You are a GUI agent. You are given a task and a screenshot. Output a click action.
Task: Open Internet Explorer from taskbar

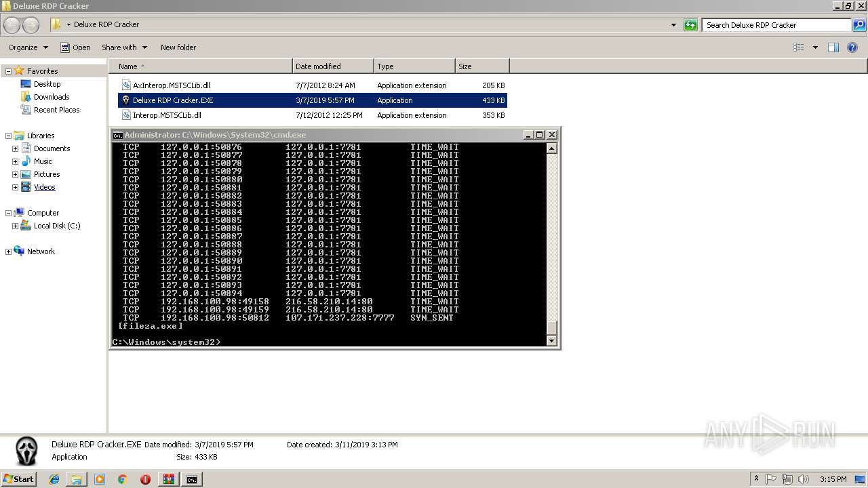point(54,479)
